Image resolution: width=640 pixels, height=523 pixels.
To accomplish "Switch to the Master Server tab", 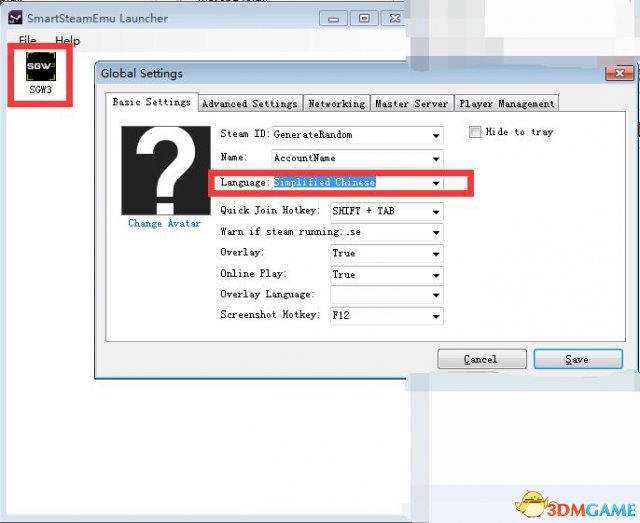I will (411, 103).
